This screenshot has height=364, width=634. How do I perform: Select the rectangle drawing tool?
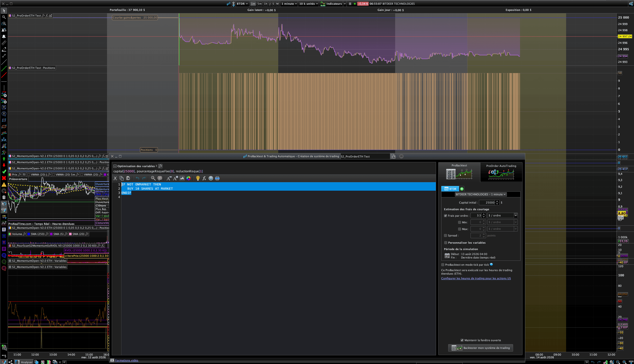coord(4,120)
